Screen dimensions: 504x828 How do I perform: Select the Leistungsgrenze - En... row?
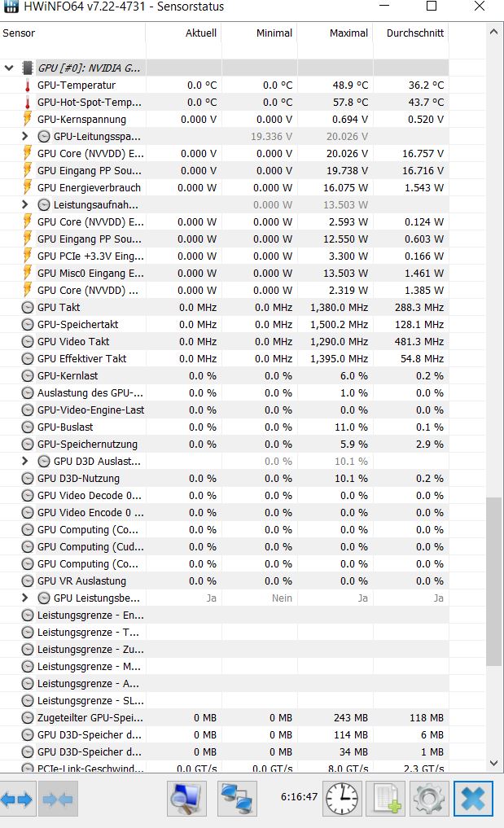pos(225,616)
